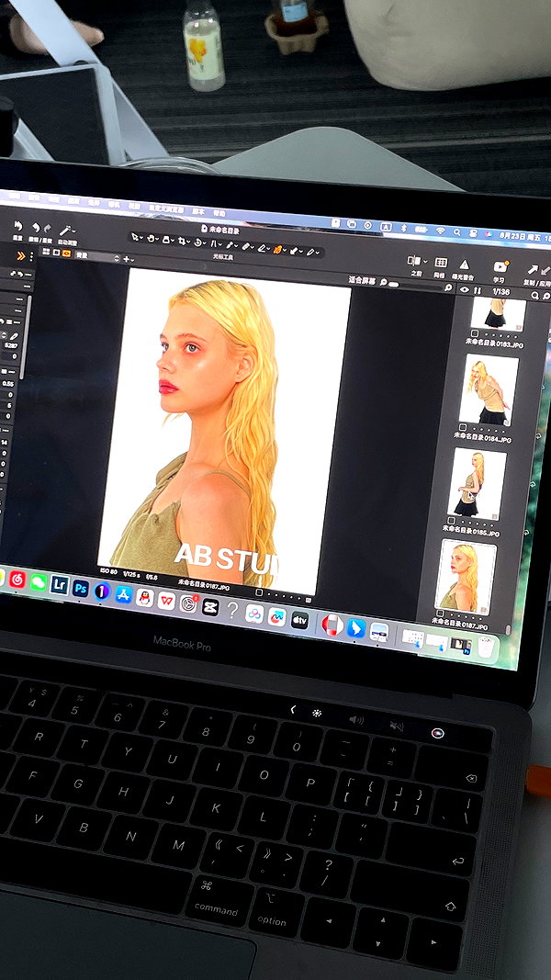Open NetEase Music red Dock icon
Image resolution: width=551 pixels, height=980 pixels.
pyautogui.click(x=17, y=580)
